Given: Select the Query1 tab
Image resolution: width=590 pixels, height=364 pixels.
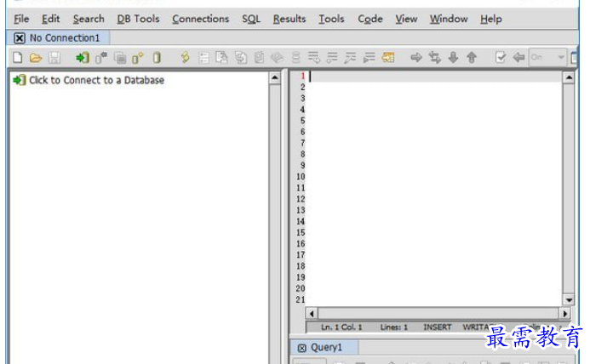Looking at the screenshot, I should tap(326, 348).
